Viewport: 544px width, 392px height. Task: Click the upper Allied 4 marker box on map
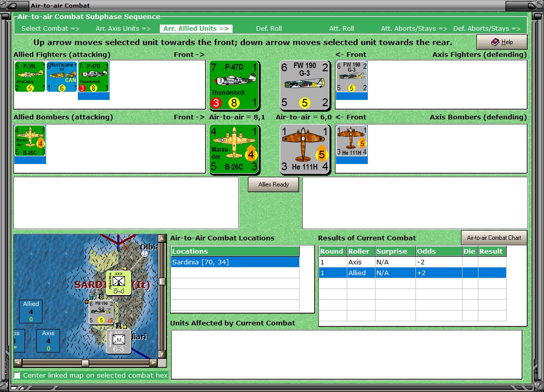(x=31, y=312)
